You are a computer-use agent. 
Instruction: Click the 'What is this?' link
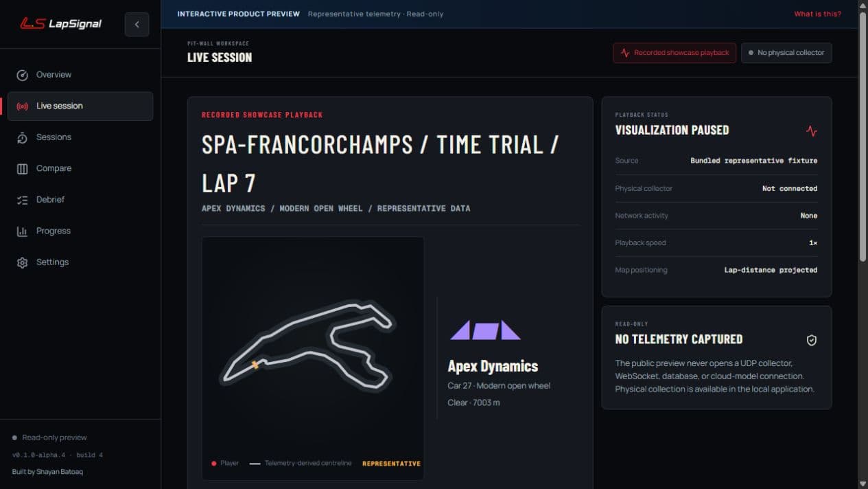[817, 14]
